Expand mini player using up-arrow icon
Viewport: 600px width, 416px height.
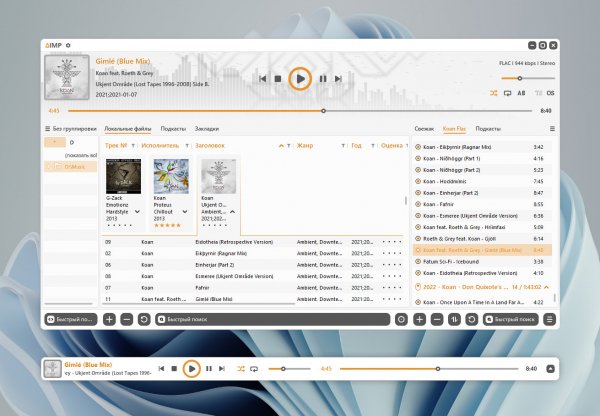pos(550,369)
